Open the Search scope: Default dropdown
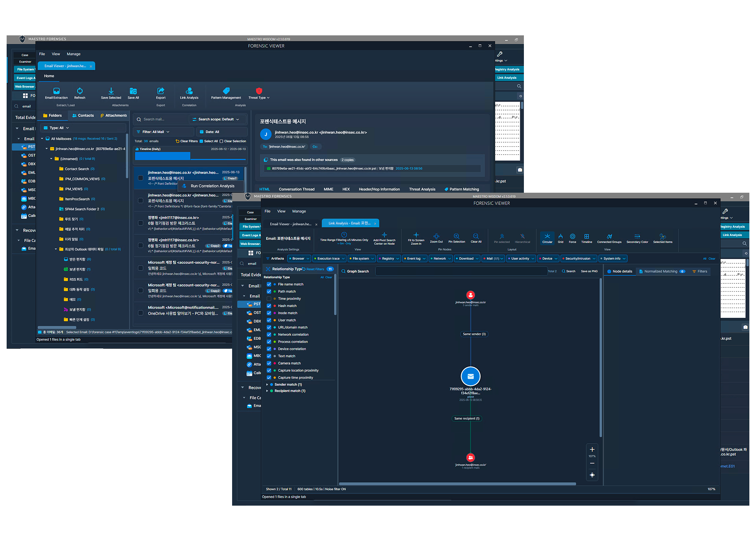This screenshot has height=541, width=756. pos(215,119)
